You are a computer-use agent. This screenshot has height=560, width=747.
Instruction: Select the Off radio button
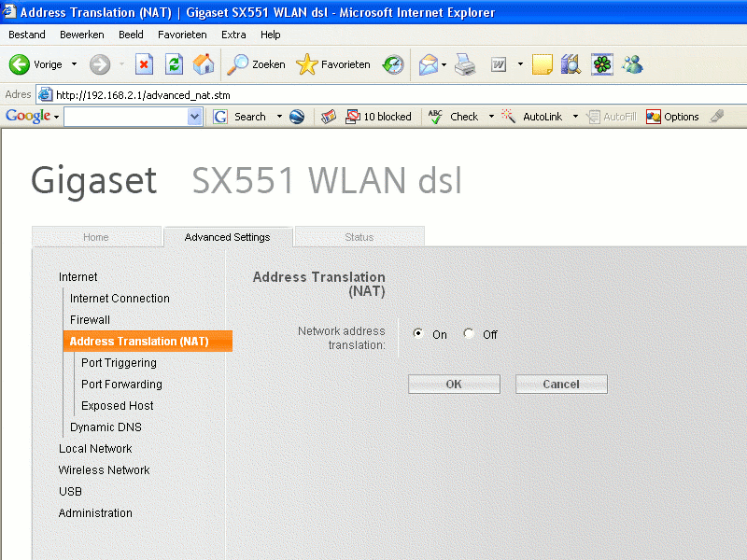pos(469,333)
